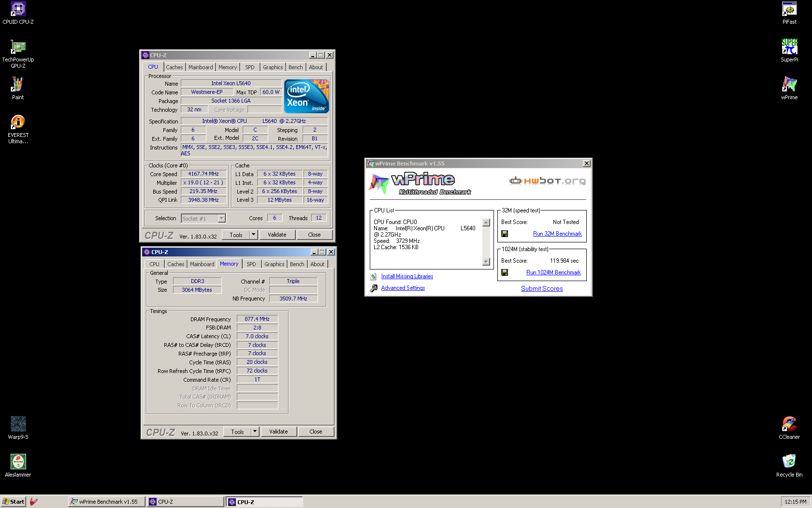Click Close button in lower CPU-Z
The height and width of the screenshot is (508, 812).
pyautogui.click(x=316, y=432)
